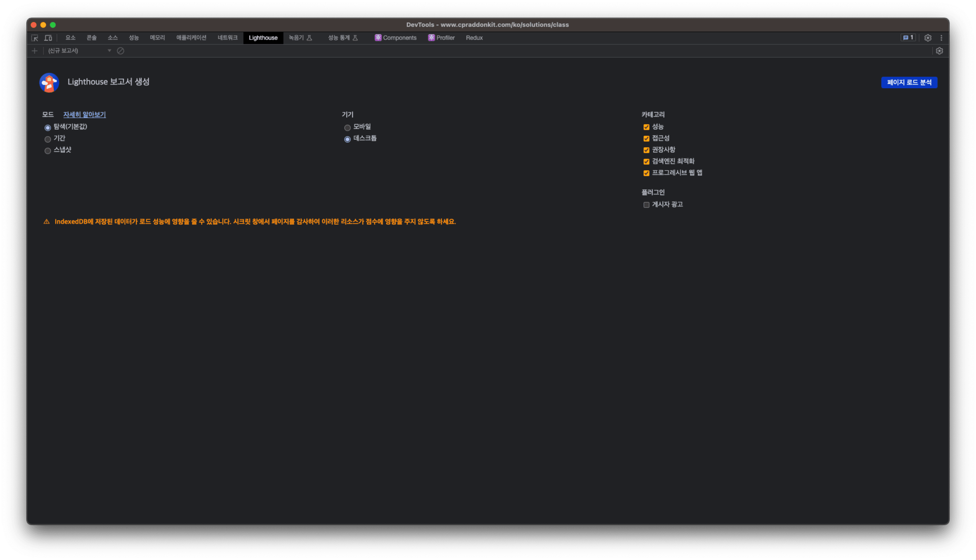
Task: Switch to the Redux tab
Action: point(474,38)
